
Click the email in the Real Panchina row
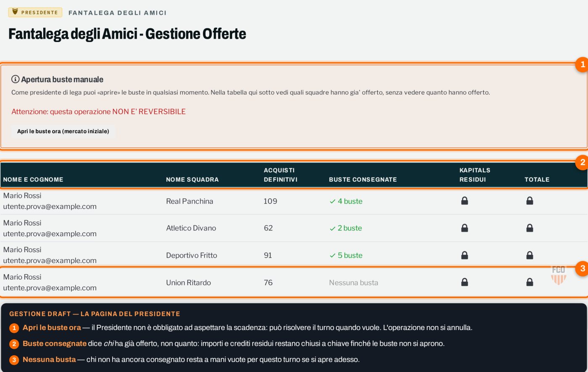pos(50,206)
